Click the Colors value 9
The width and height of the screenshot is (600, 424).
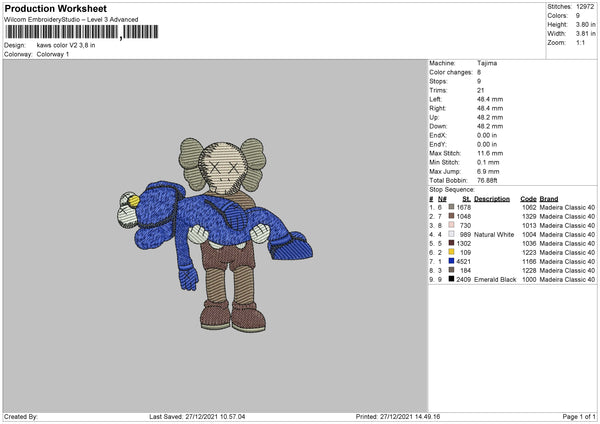[578, 16]
